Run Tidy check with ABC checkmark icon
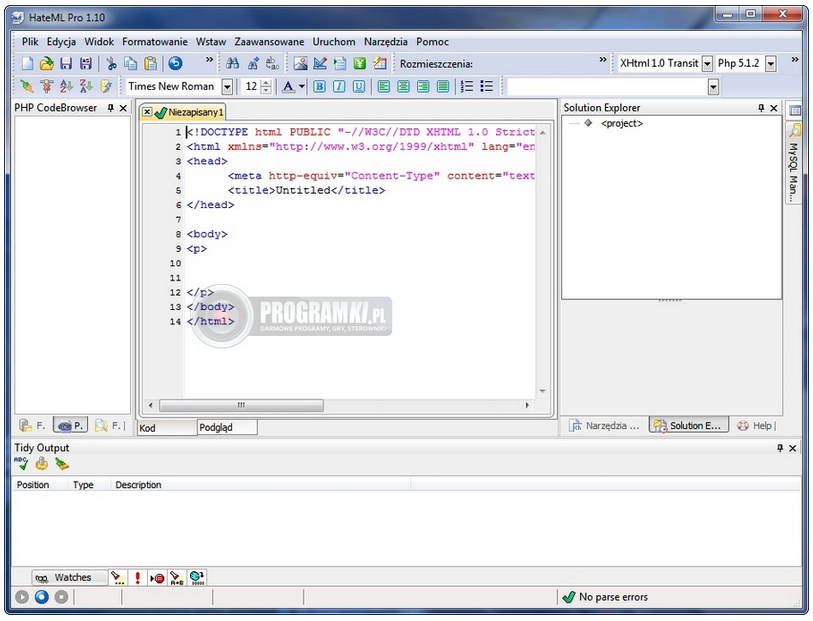The height and width of the screenshot is (621, 813). tap(21, 463)
